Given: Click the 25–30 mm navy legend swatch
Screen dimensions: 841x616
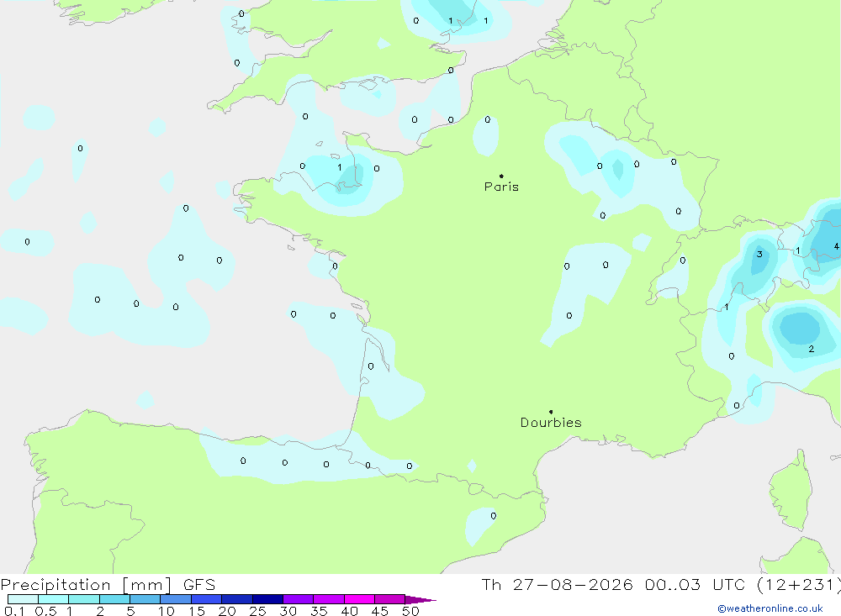Looking at the screenshot, I should point(267,599).
